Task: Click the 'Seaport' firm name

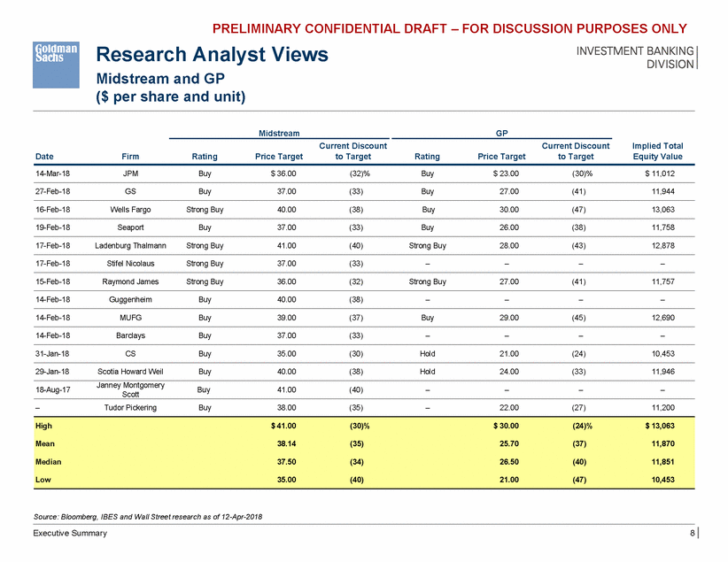Action: coord(130,227)
